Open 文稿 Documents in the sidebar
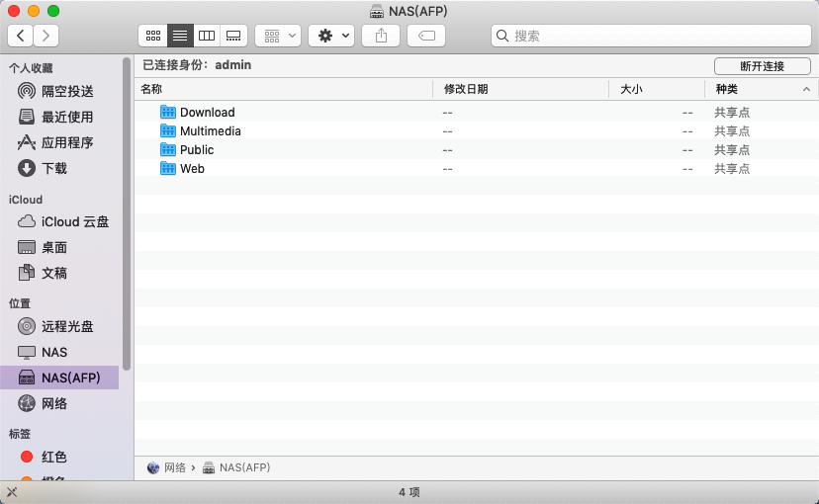The image size is (819, 504). click(x=59, y=273)
